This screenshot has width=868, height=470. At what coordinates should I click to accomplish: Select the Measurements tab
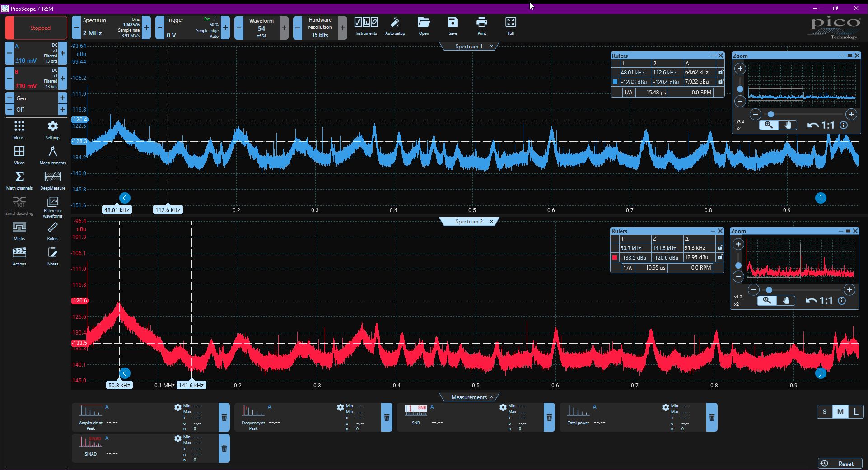coord(469,397)
